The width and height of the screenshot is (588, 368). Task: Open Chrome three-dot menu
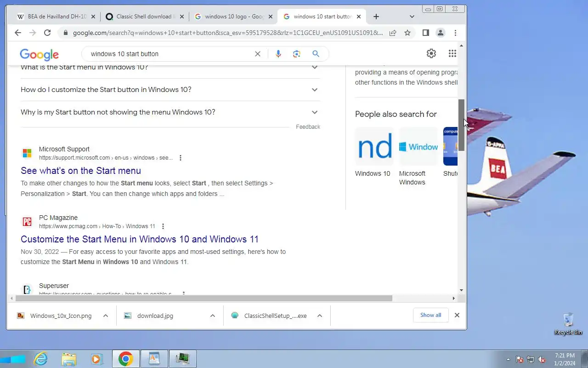click(455, 33)
